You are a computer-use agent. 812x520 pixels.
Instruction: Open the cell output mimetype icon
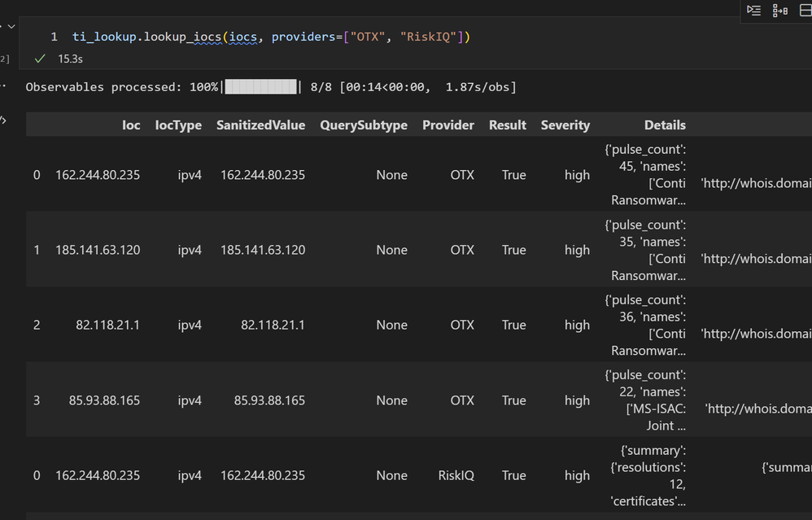(3, 120)
